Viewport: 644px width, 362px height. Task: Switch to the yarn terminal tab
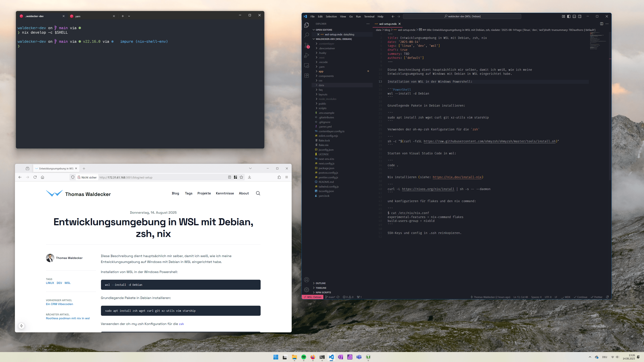[92, 16]
